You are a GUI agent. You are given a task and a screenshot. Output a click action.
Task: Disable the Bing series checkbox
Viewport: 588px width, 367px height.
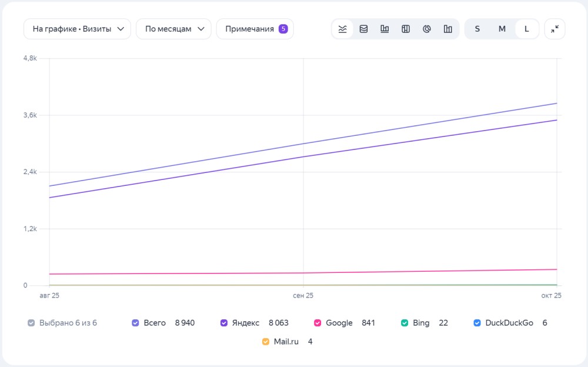[x=405, y=323]
